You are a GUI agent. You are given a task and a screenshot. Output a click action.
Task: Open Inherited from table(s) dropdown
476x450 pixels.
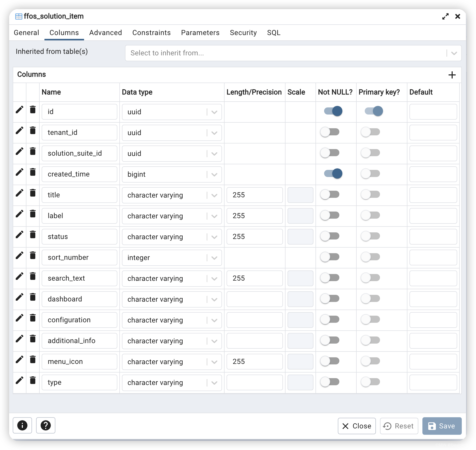tap(293, 53)
